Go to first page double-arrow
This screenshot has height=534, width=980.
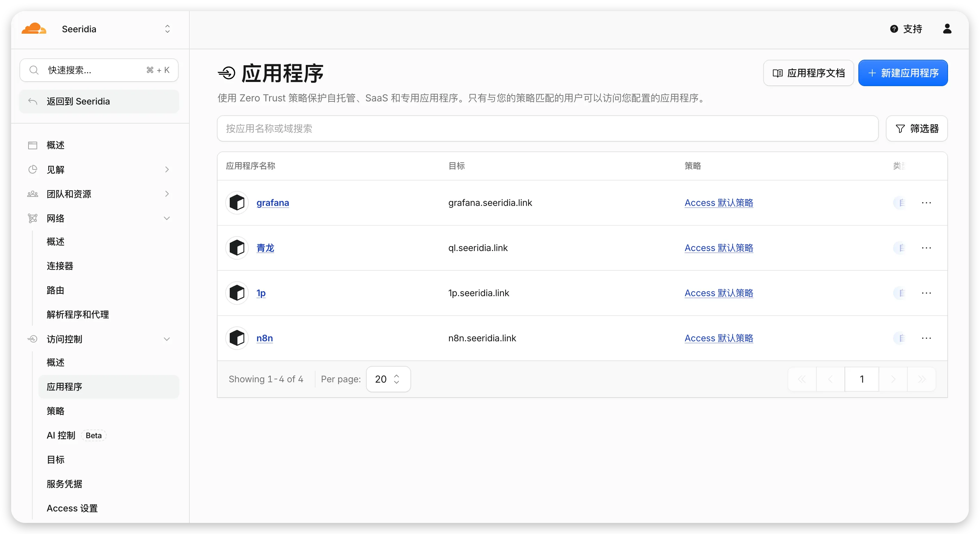point(802,379)
